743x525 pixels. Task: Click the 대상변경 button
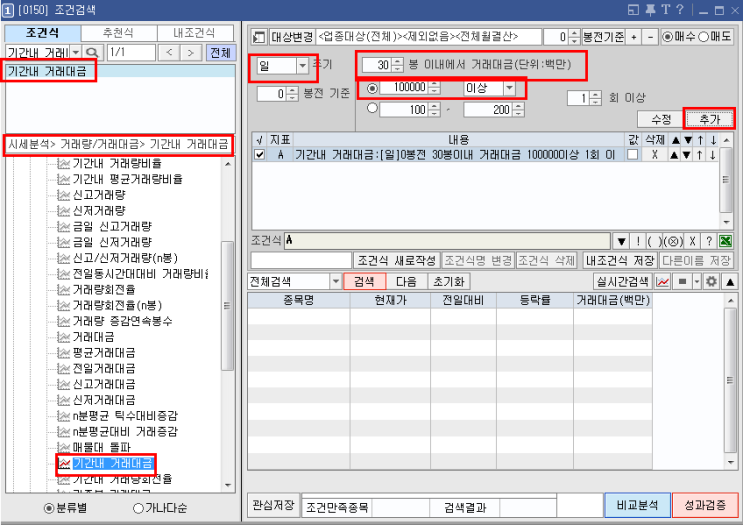(x=292, y=37)
